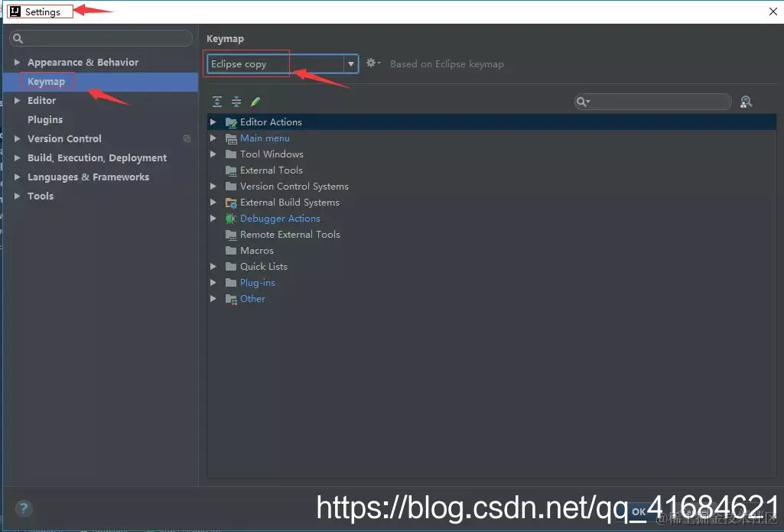Click the help question mark icon

tap(24, 508)
